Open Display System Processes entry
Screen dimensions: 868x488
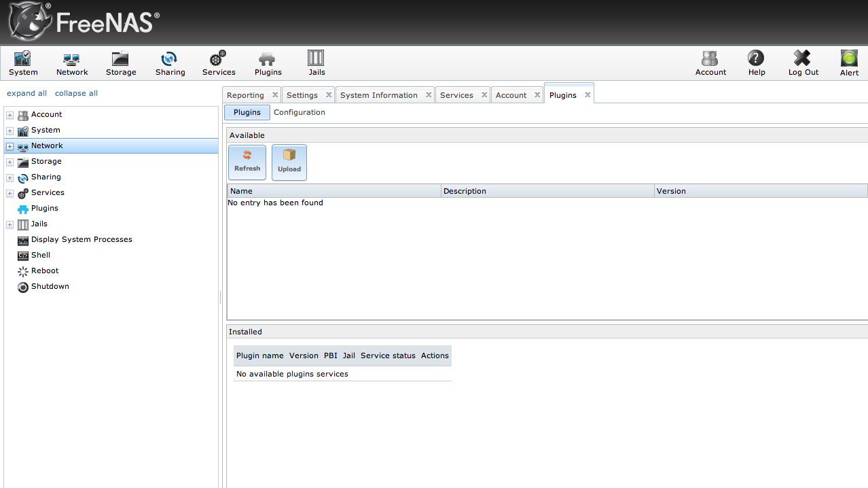(82, 239)
